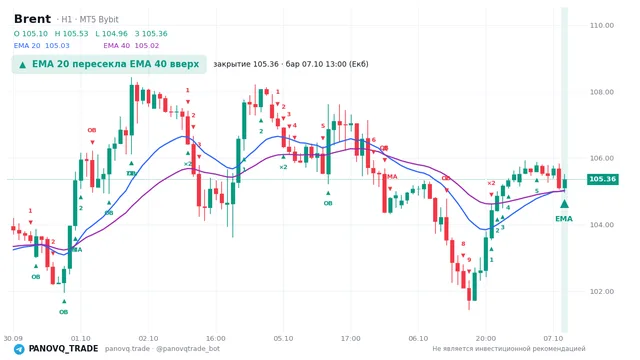
Task: Click the green EMA label under the crossover triangle
Action: [x=564, y=219]
